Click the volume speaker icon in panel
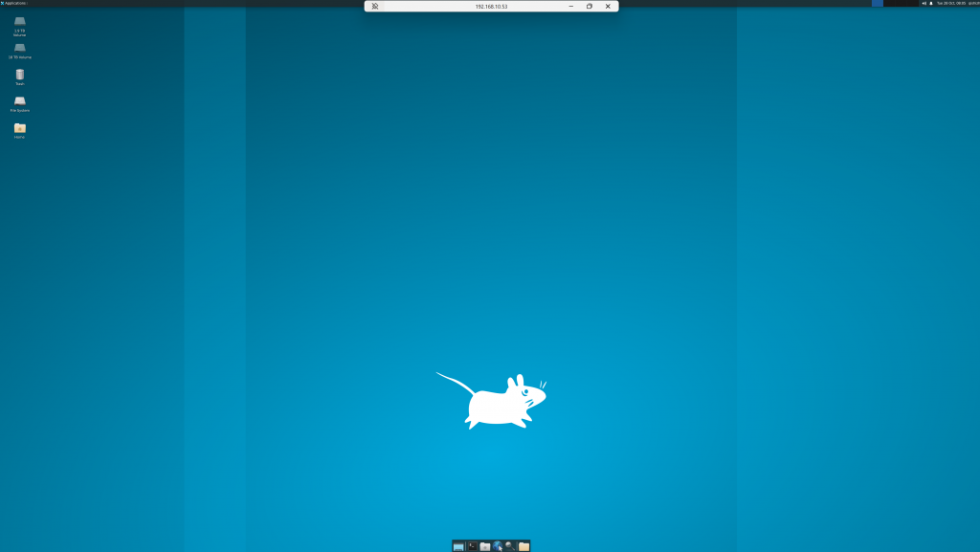Viewport: 980px width, 552px height. click(924, 3)
